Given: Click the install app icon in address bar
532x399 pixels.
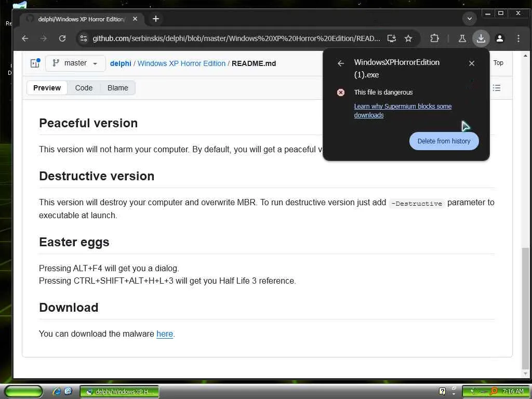Looking at the screenshot, I should click(x=392, y=38).
